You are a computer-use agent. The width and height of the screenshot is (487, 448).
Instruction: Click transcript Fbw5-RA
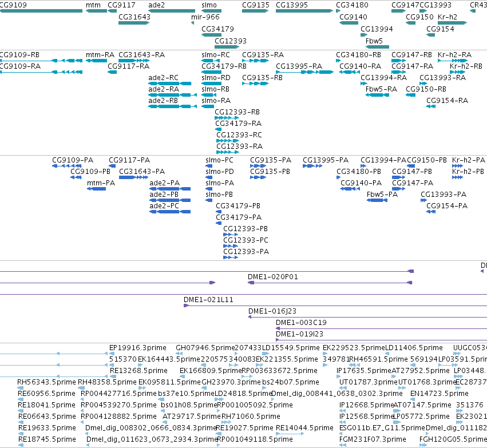[x=377, y=95]
